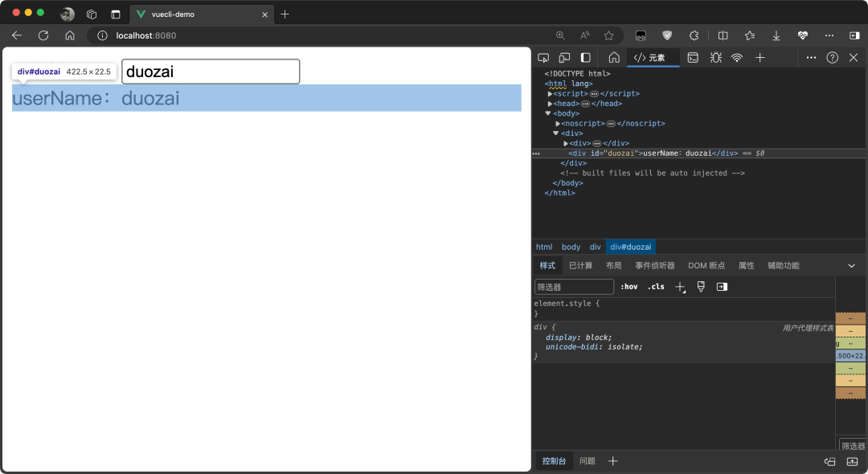
Task: Open read aloud icon in address bar
Action: tap(584, 35)
